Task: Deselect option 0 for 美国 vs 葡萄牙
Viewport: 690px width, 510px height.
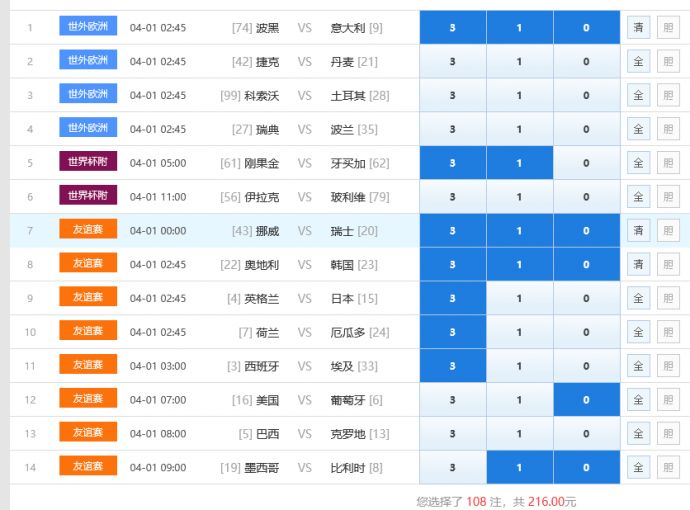Action: point(586,400)
